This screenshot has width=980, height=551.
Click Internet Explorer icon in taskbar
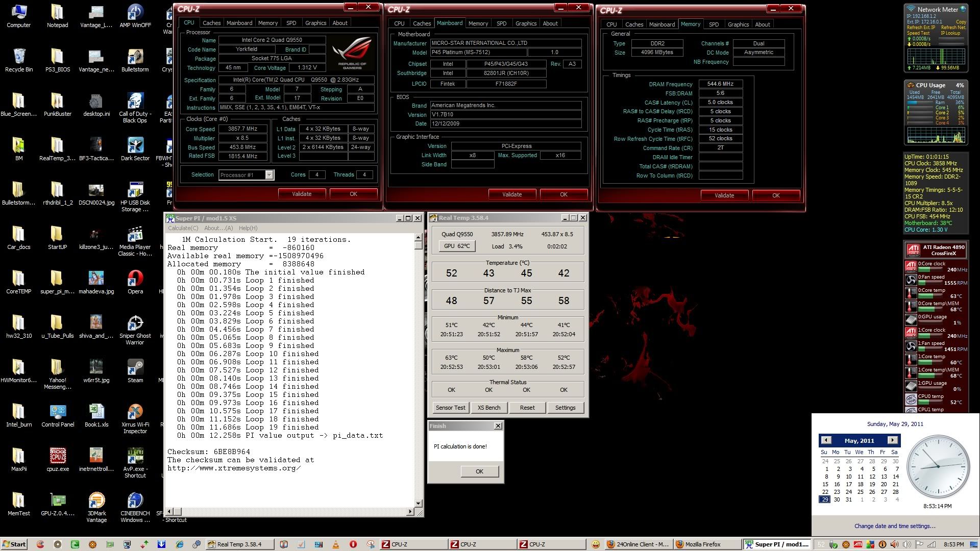179,544
